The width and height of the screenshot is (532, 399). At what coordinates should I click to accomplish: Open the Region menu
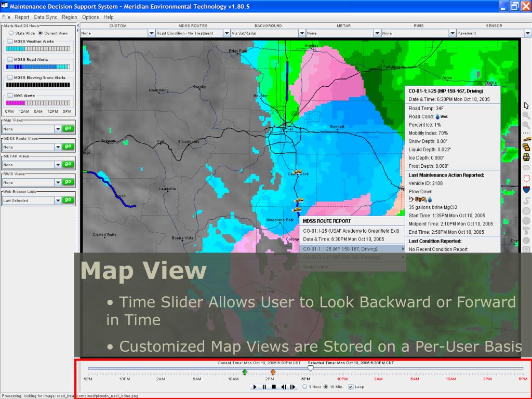pos(70,17)
